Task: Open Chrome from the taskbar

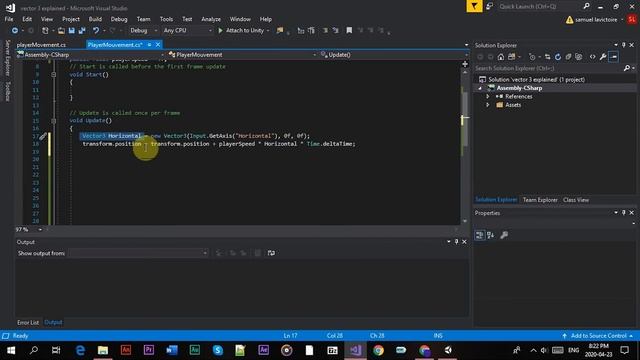Action: pos(378,350)
